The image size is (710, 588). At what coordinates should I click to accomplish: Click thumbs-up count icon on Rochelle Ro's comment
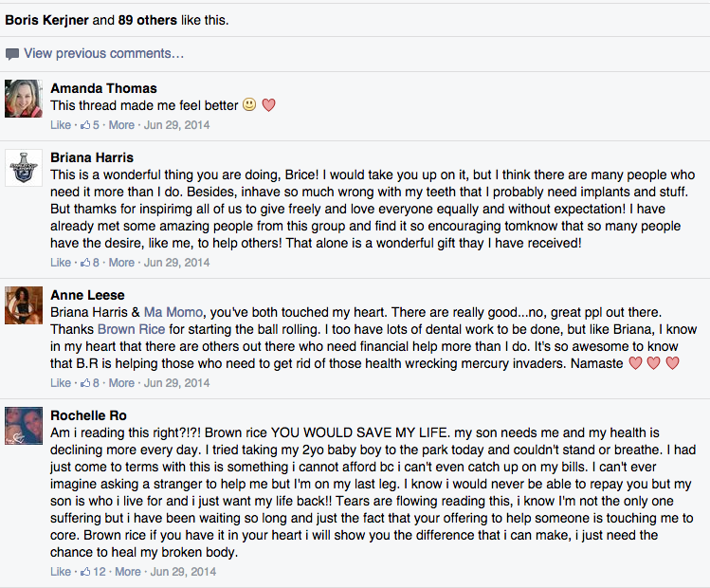tap(84, 572)
